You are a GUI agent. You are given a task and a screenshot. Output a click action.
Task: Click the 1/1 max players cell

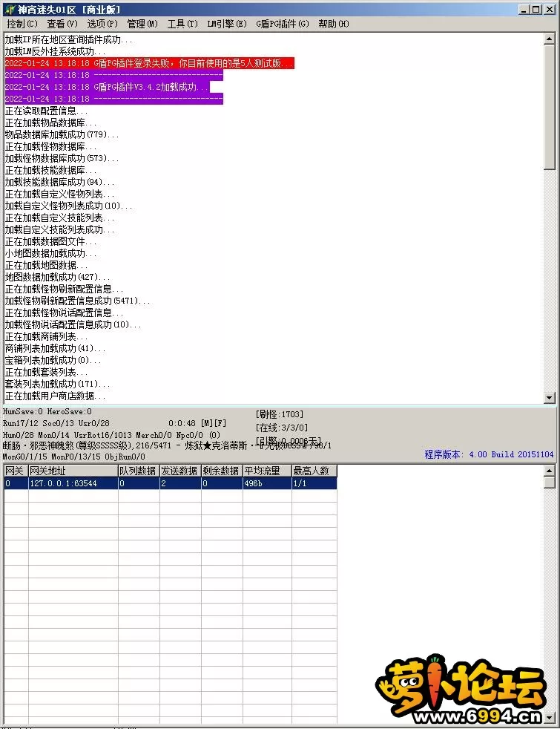click(x=314, y=483)
